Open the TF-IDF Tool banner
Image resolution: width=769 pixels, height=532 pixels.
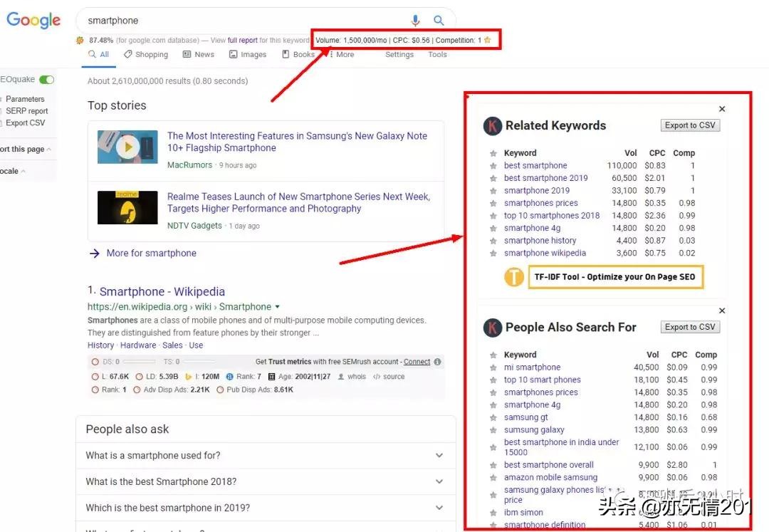point(615,277)
